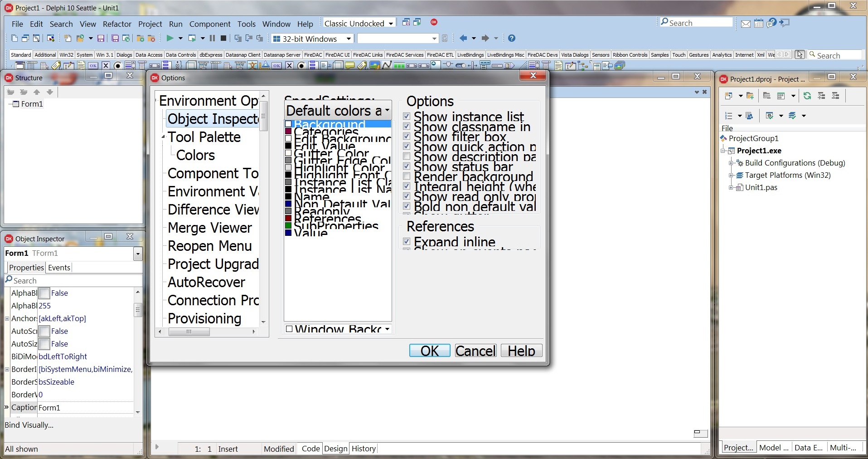Click the envelope icon beside IDE search box
Screen dimensions: 868x459
pyautogui.click(x=746, y=24)
